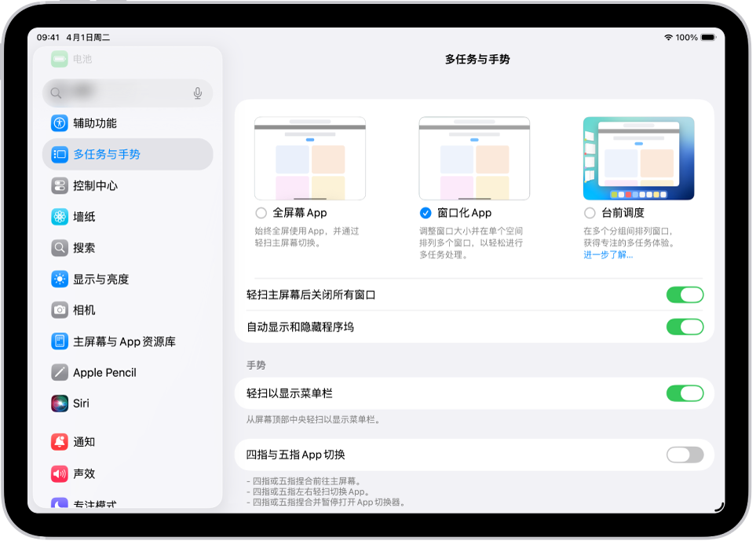
Task: Open 辅助功能 settings via its icon
Action: point(61,123)
